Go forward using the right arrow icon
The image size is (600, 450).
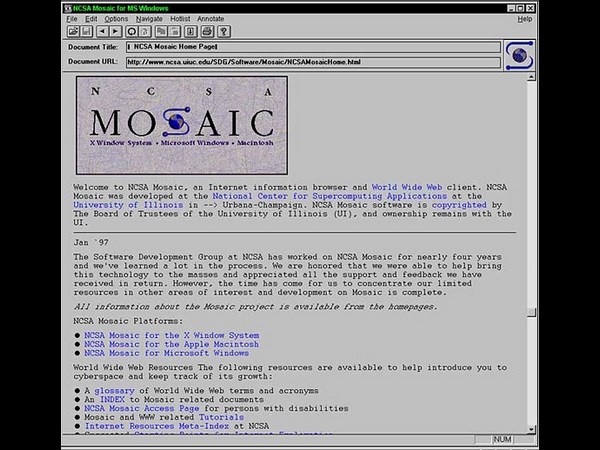[118, 31]
